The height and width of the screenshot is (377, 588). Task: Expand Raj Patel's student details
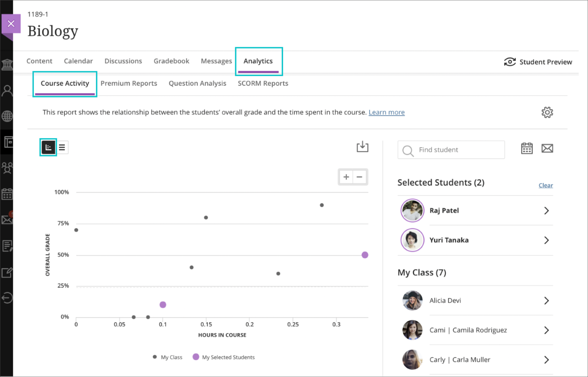coord(546,210)
